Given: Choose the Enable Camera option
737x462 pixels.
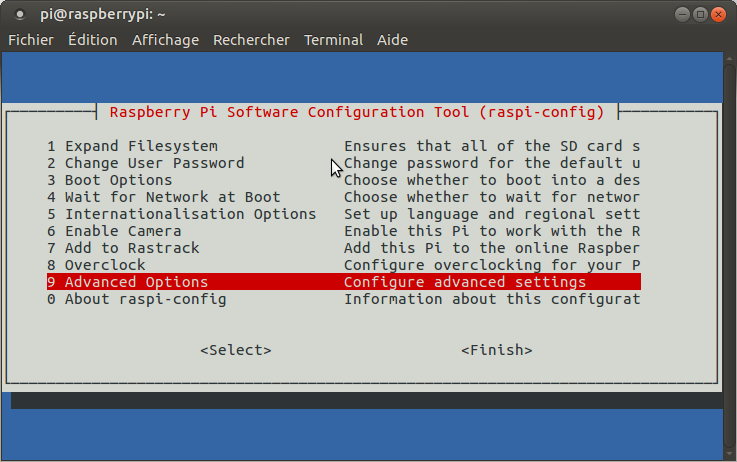Looking at the screenshot, I should 122,231.
